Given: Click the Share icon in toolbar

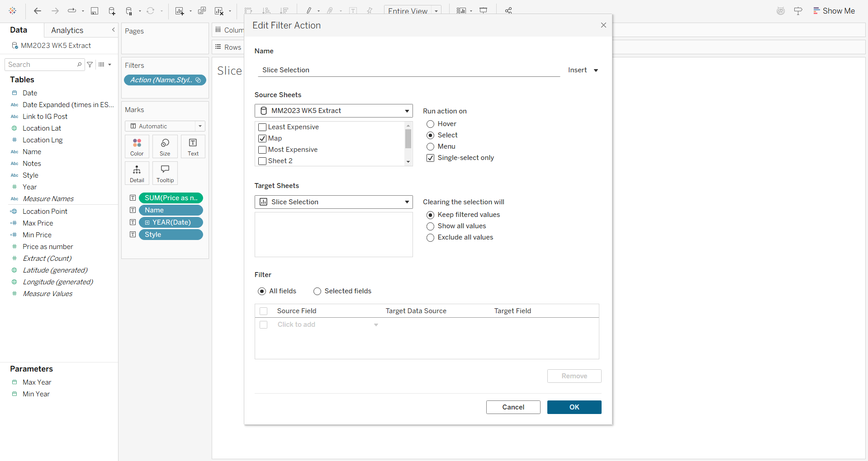Looking at the screenshot, I should [x=508, y=11].
